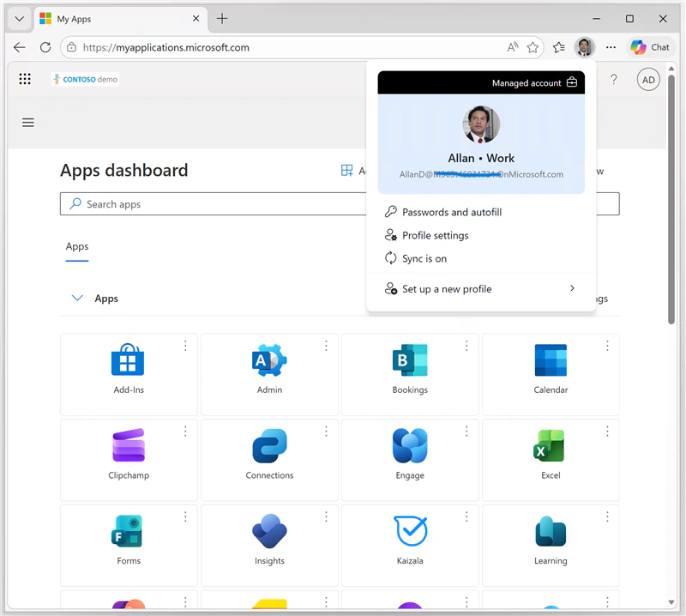Open the Forms app
Screen dimensions: 686x616
coord(129,545)
